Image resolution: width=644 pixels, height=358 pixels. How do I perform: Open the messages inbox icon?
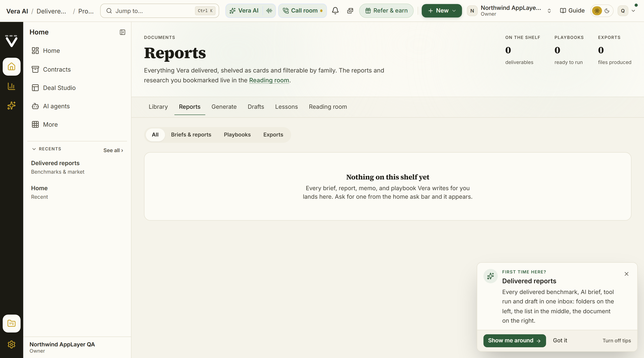(x=350, y=11)
